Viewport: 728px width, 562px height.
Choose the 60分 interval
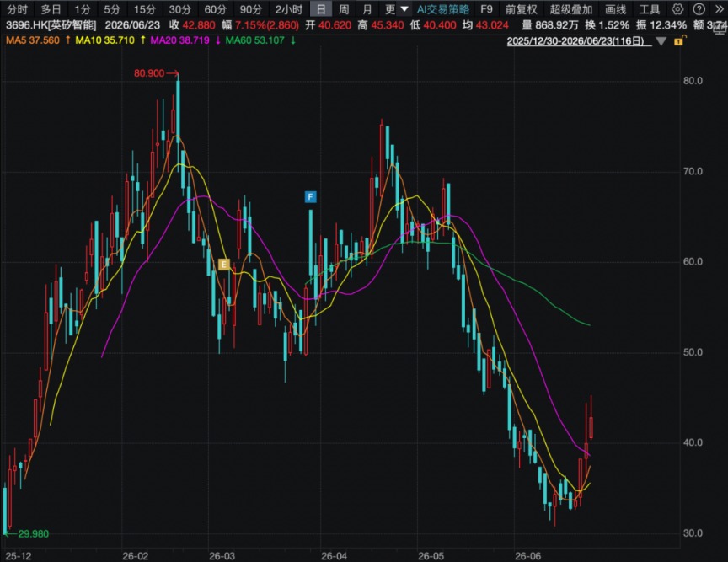pos(216,9)
